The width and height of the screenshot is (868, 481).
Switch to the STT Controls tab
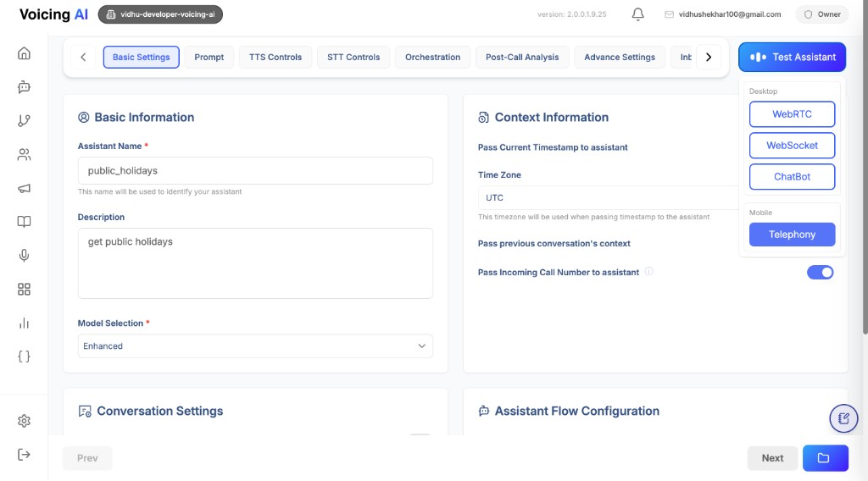pyautogui.click(x=353, y=57)
